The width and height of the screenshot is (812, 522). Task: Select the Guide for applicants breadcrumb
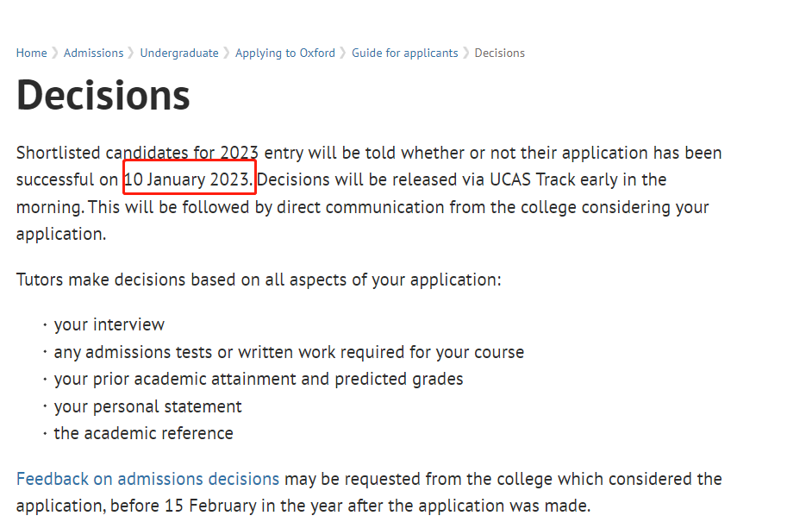point(404,53)
